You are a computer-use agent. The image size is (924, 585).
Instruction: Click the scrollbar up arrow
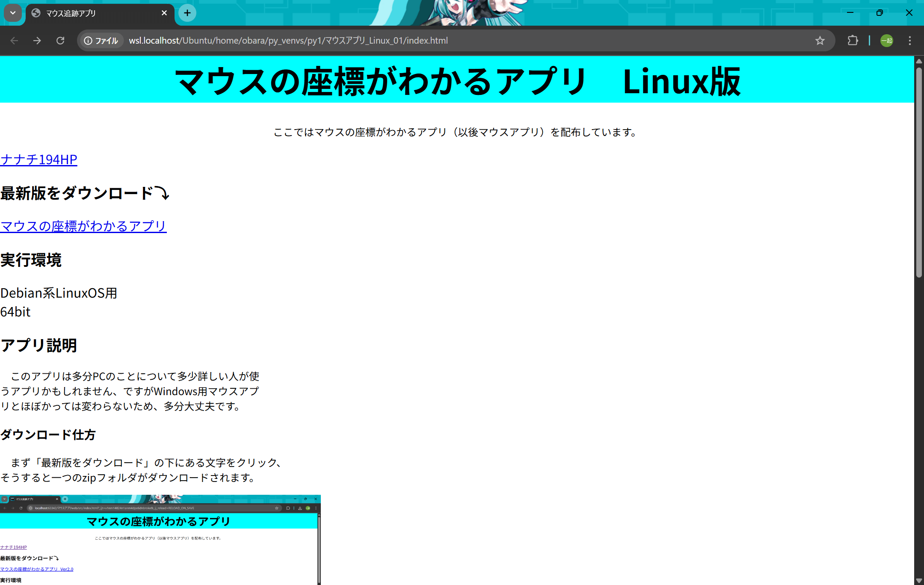coord(919,61)
